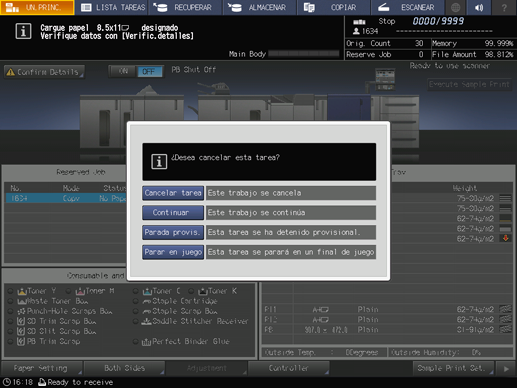517x388 pixels.
Task: Click the globe network icon
Action: (x=455, y=7)
